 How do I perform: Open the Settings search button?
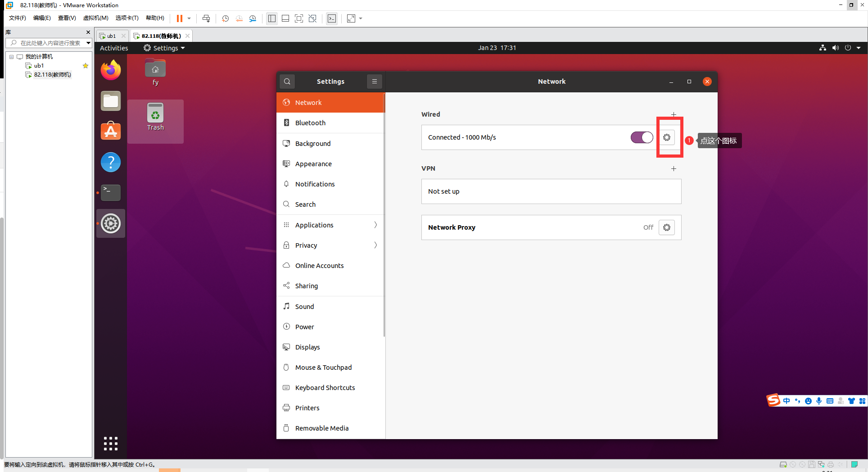pyautogui.click(x=287, y=82)
